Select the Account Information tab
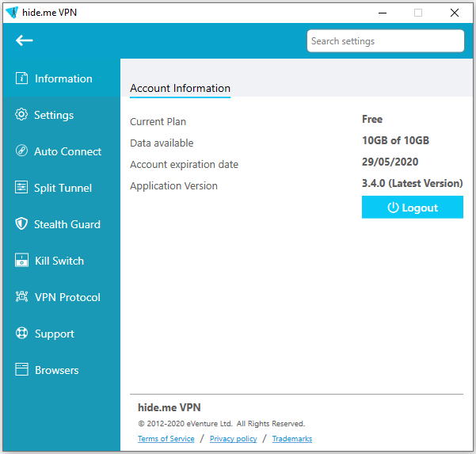 coord(180,89)
